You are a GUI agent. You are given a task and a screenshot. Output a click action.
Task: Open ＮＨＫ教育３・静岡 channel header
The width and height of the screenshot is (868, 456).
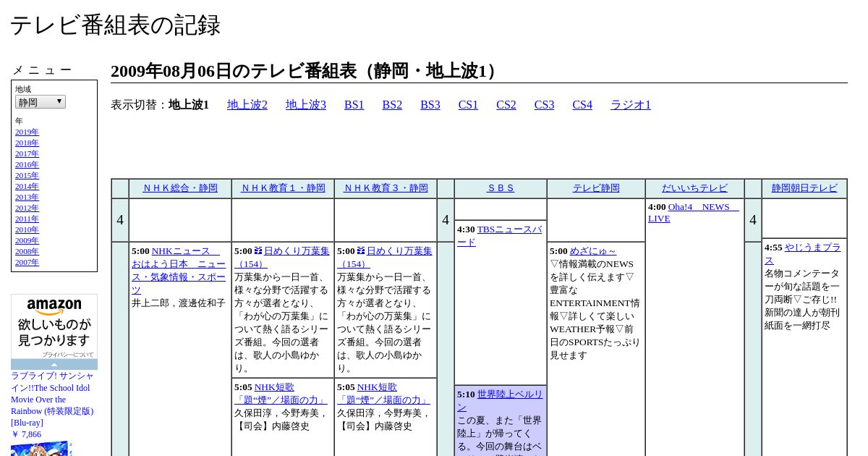386,188
